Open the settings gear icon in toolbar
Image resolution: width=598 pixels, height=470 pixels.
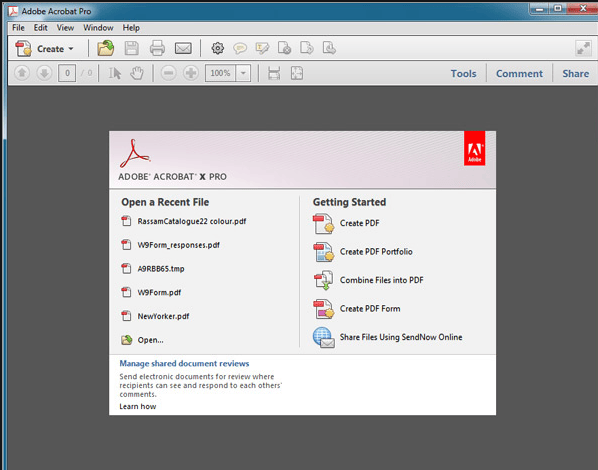[218, 48]
